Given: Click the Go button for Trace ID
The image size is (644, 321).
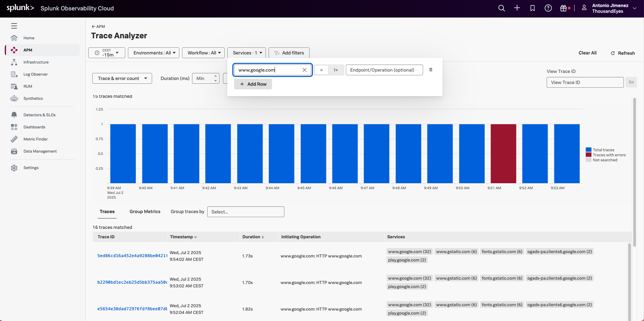Looking at the screenshot, I should [x=631, y=82].
